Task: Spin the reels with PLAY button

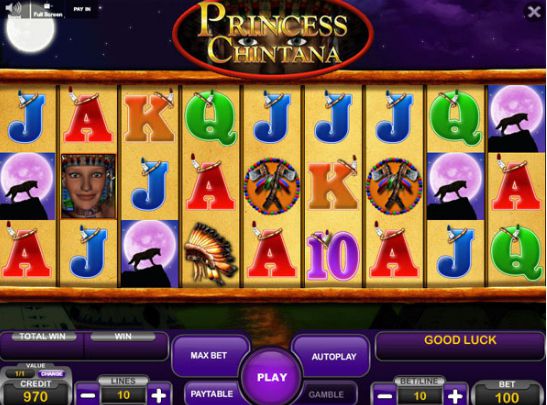Action: tap(272, 377)
